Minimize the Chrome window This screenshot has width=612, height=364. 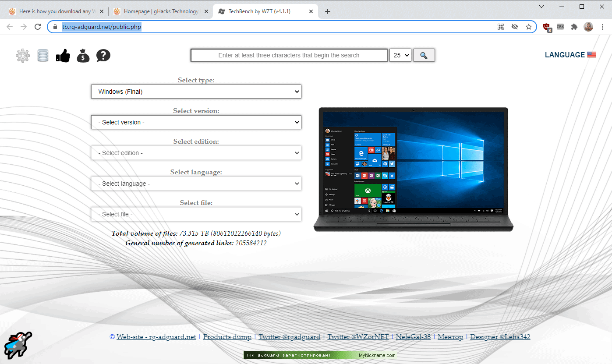click(x=562, y=7)
